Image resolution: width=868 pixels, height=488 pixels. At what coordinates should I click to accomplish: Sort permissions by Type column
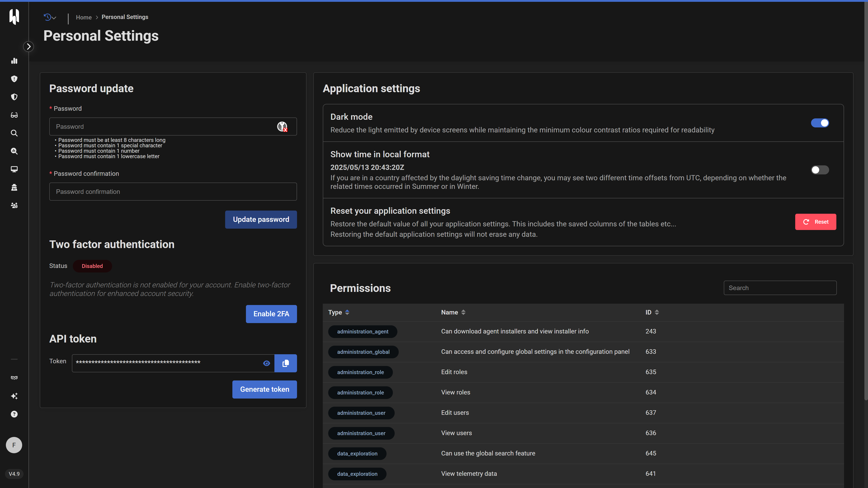pos(339,312)
